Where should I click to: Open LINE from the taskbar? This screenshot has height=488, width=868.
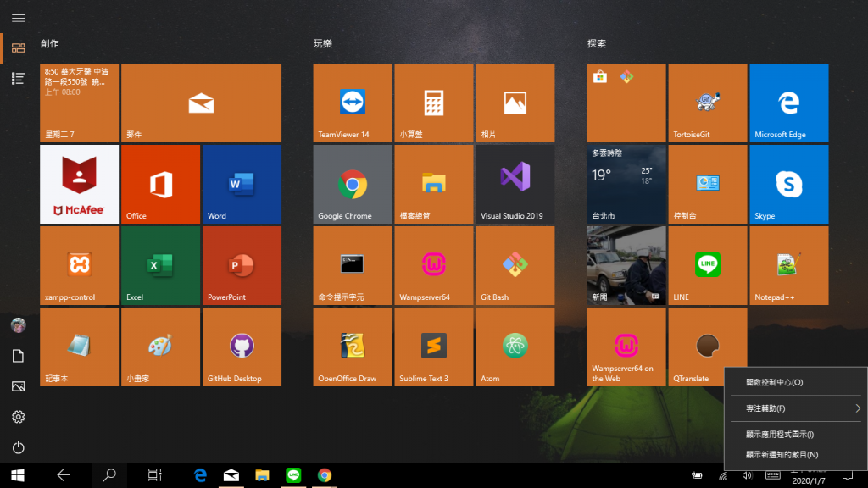click(x=293, y=475)
